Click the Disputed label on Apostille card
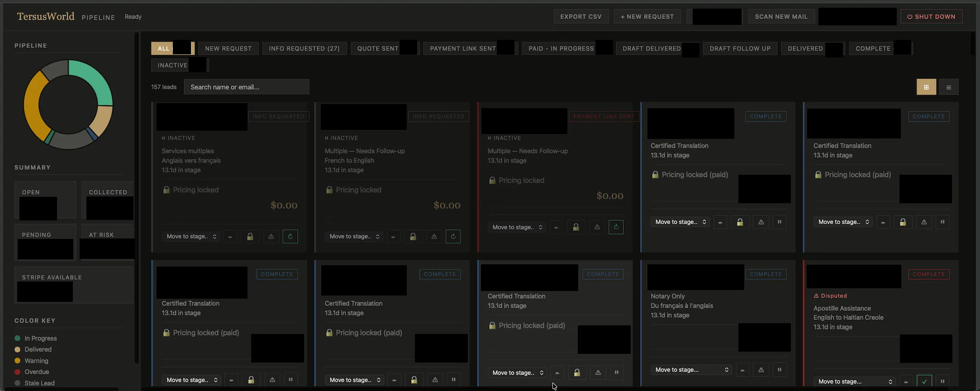This screenshot has height=391, width=980. 830,296
